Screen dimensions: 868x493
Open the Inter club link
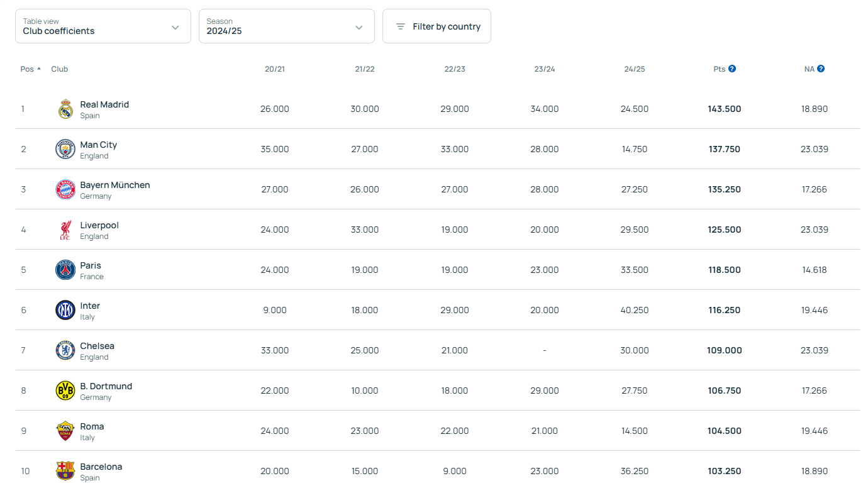click(90, 306)
